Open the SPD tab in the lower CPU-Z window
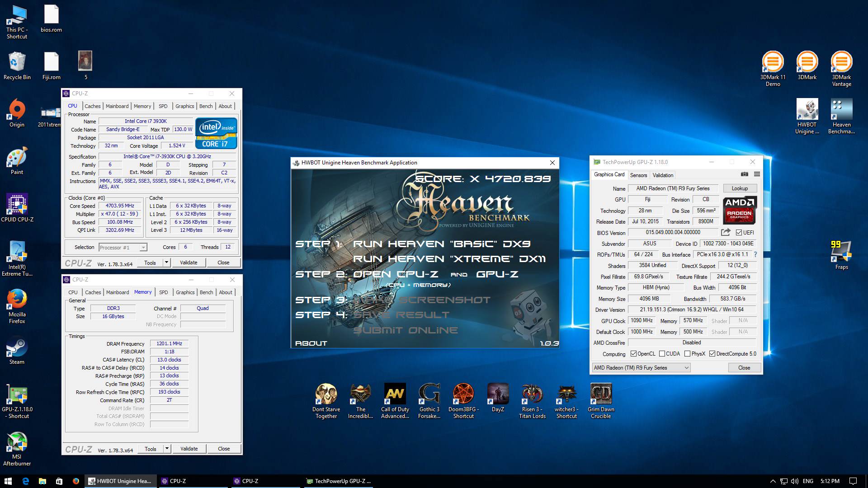Image resolution: width=868 pixels, height=488 pixels. coord(164,292)
